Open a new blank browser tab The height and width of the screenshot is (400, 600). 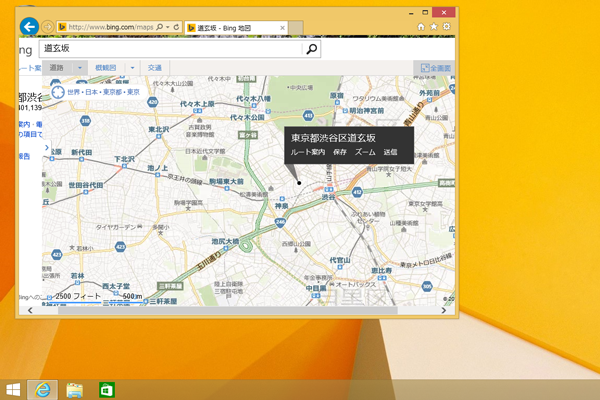(296, 28)
